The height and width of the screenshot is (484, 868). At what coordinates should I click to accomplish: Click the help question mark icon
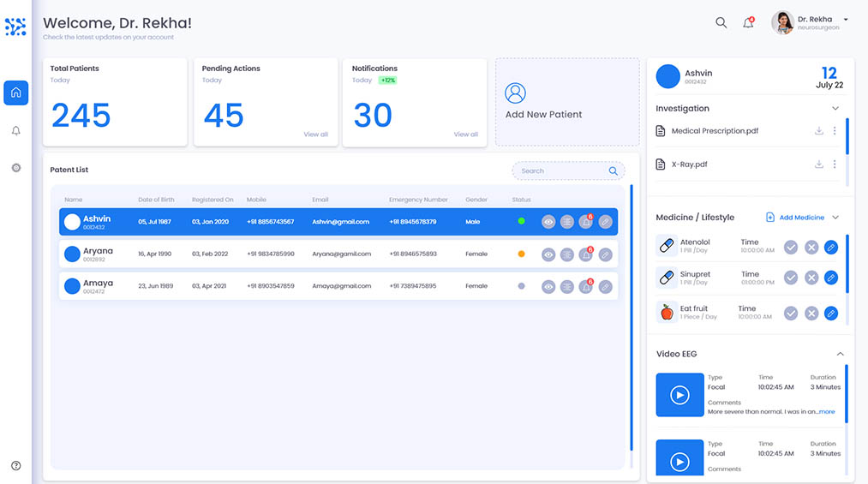click(x=15, y=465)
